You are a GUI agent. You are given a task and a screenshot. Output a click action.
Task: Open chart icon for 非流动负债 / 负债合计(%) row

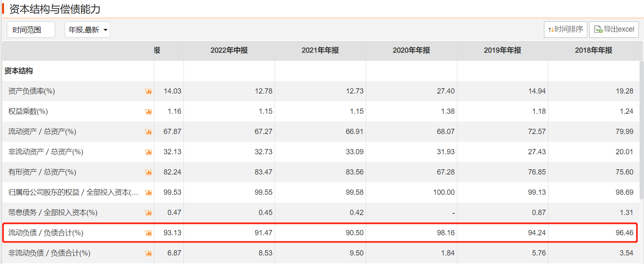[149, 253]
